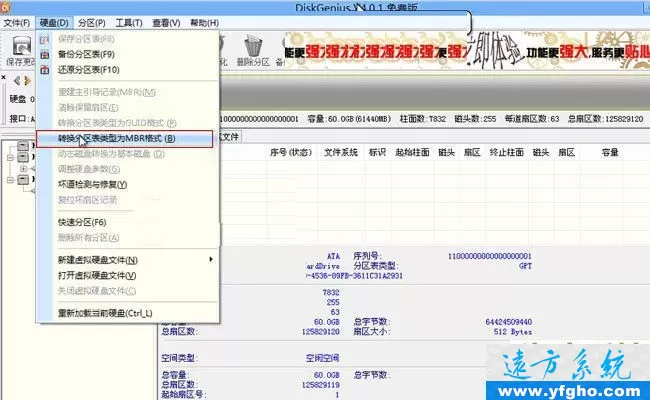
Task: Open the 新建虚拟硬盘文件 submenu arrow
Action: click(211, 259)
